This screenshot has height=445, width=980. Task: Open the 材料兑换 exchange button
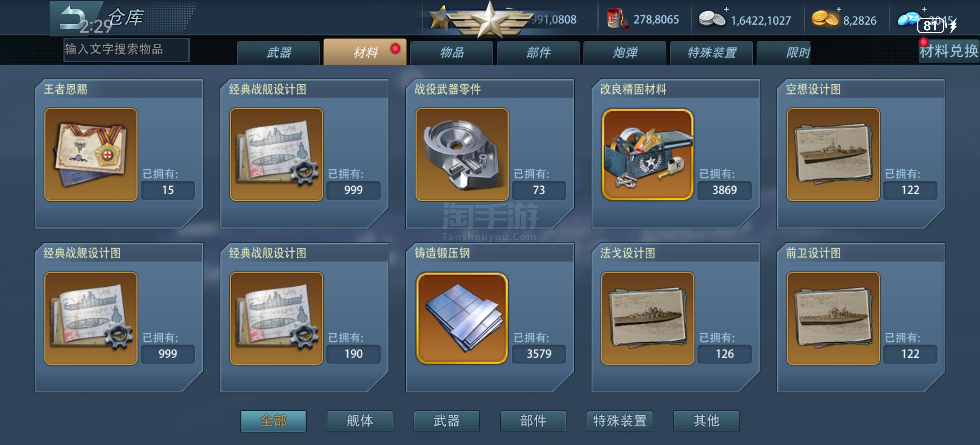949,51
